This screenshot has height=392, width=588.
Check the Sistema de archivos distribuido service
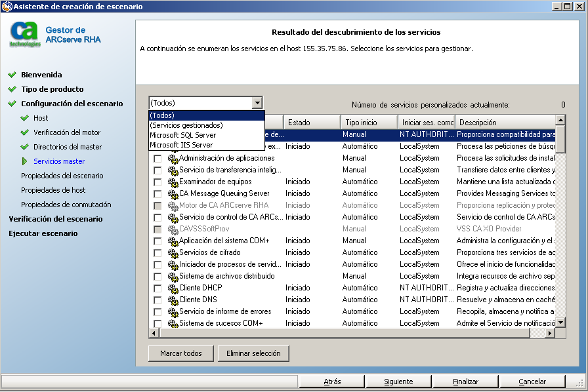(157, 276)
